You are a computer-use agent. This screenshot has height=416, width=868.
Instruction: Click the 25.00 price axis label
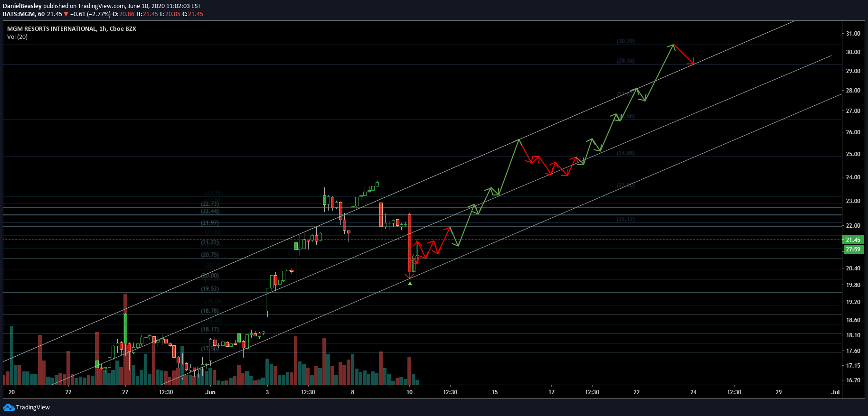point(853,154)
